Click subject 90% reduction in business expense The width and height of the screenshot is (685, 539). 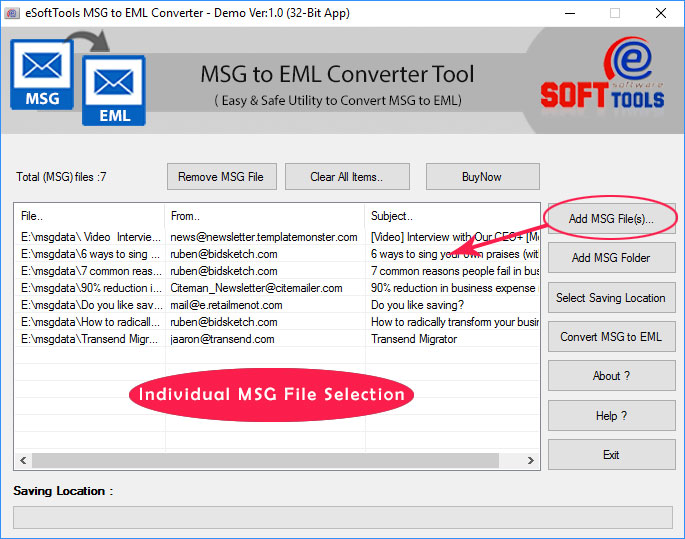pyautogui.click(x=453, y=288)
